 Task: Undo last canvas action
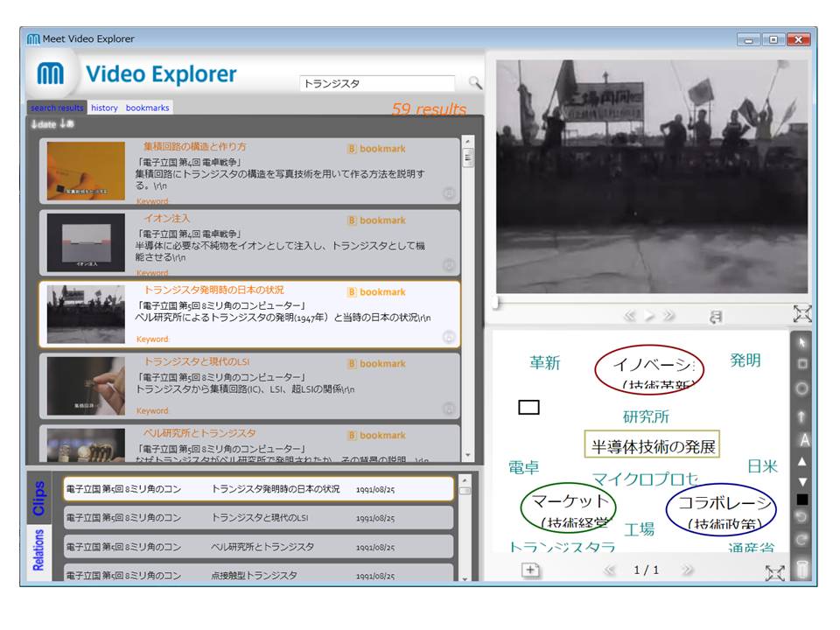click(x=802, y=519)
